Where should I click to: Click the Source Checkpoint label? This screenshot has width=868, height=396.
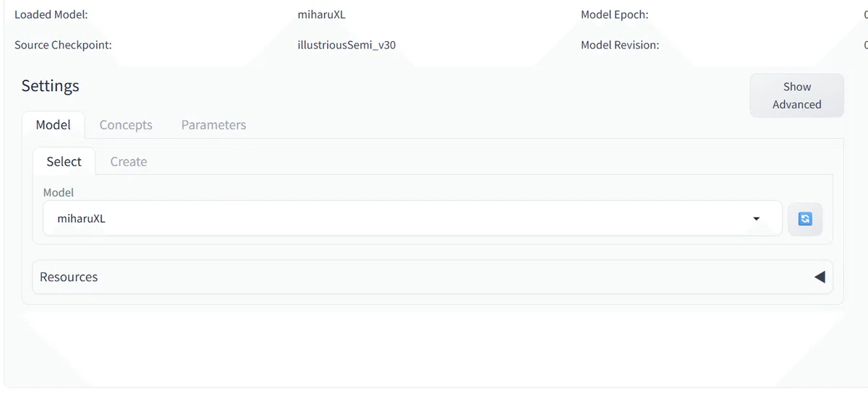point(63,45)
